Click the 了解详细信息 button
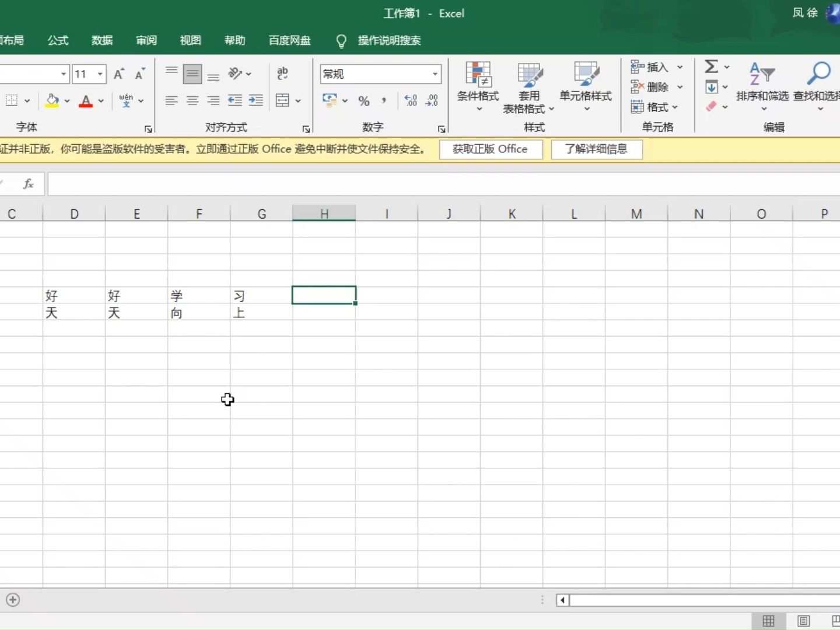Screen dimensions: 840x630 (x=596, y=149)
